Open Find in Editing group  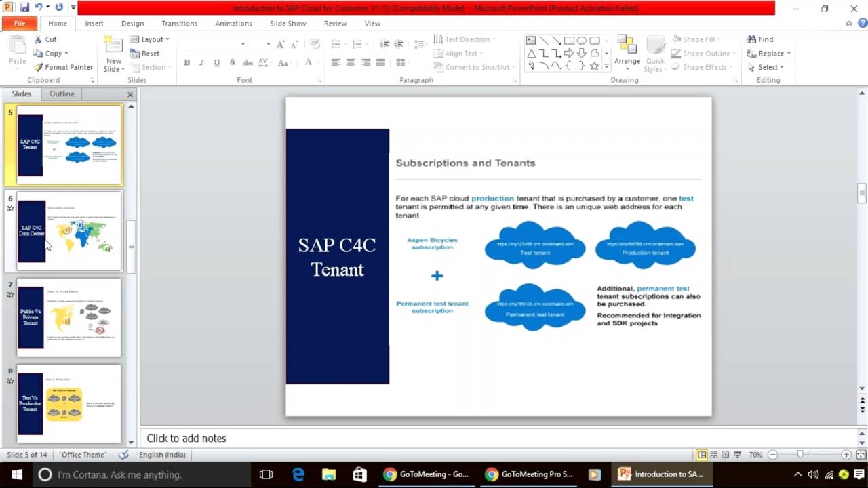coord(759,39)
